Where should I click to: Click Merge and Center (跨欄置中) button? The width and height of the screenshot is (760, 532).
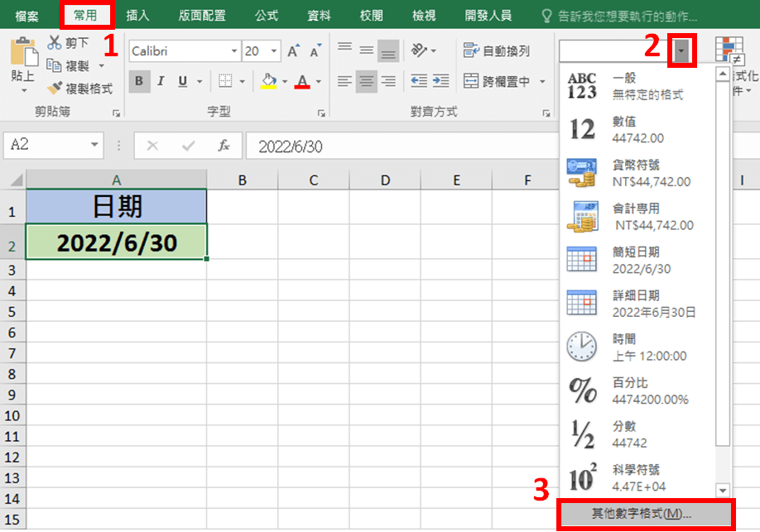(x=497, y=81)
